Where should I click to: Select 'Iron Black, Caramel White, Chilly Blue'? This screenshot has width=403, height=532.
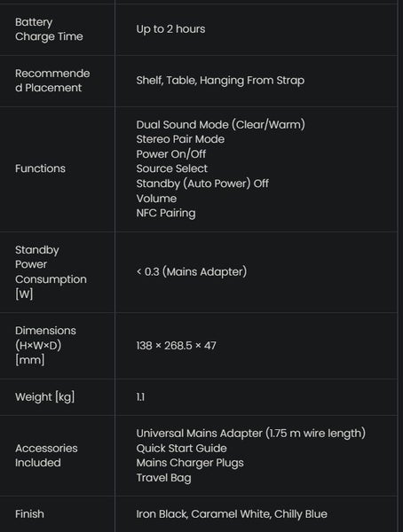(x=232, y=514)
